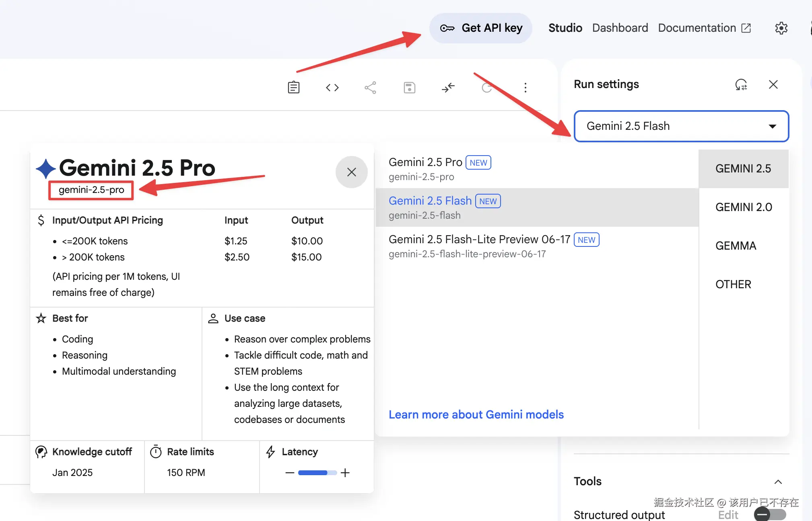Click the Get API key button
Screen dimensions: 812x521
click(x=481, y=28)
